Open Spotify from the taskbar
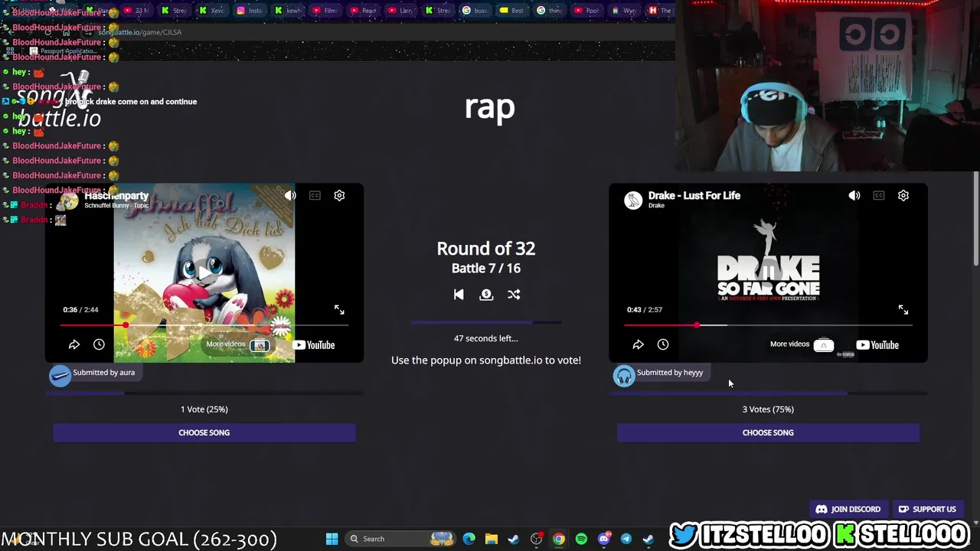Viewport: 980px width, 551px height. pos(581,539)
